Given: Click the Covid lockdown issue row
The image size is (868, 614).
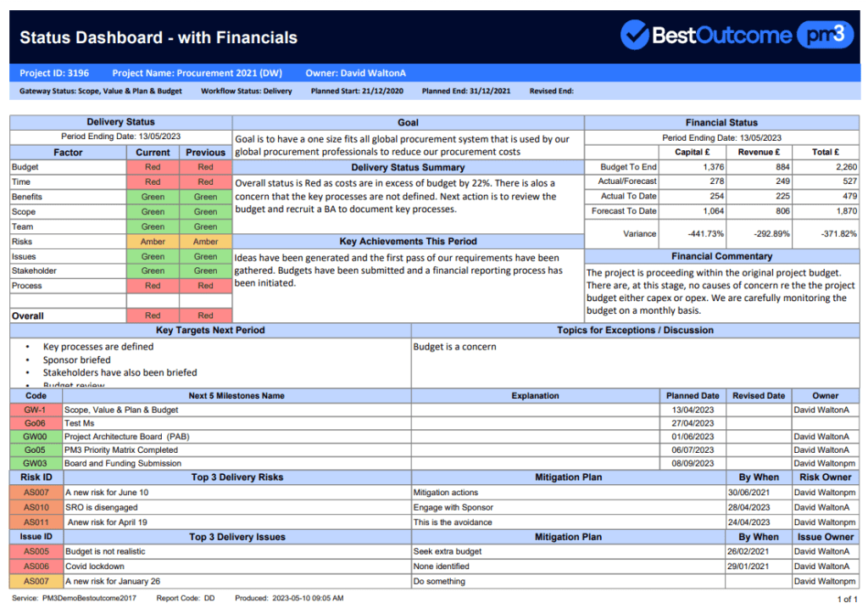Looking at the screenshot, I should tap(435, 567).
